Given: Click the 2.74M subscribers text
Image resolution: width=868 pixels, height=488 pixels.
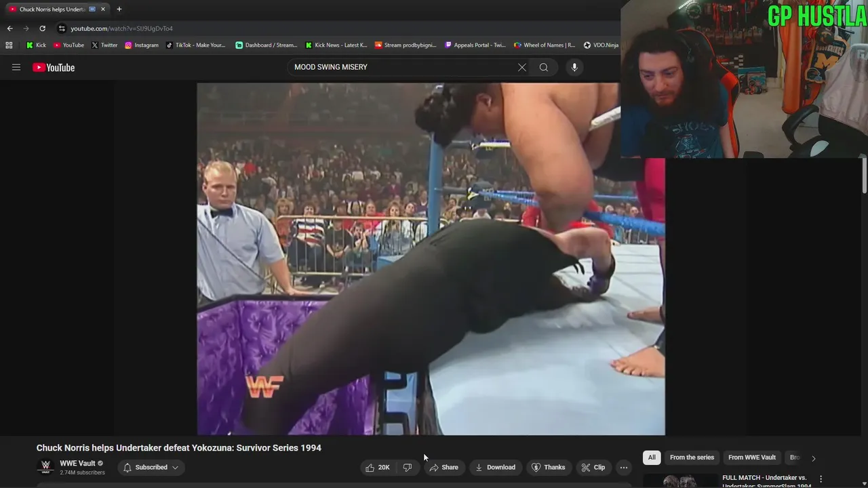Looking at the screenshot, I should click(82, 472).
